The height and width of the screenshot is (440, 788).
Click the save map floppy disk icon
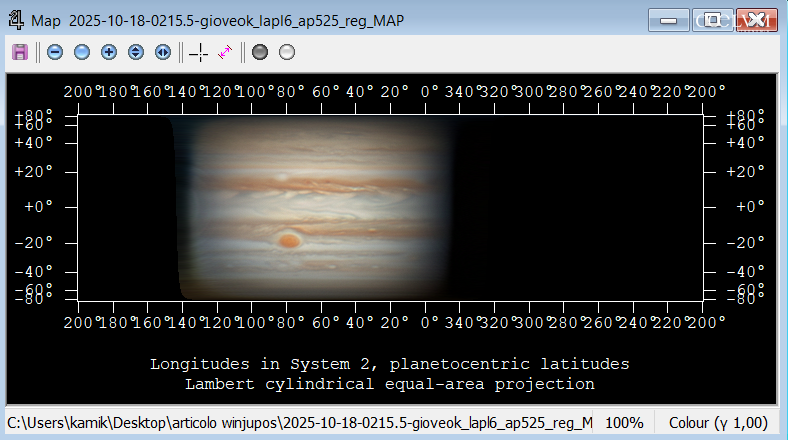(19, 52)
